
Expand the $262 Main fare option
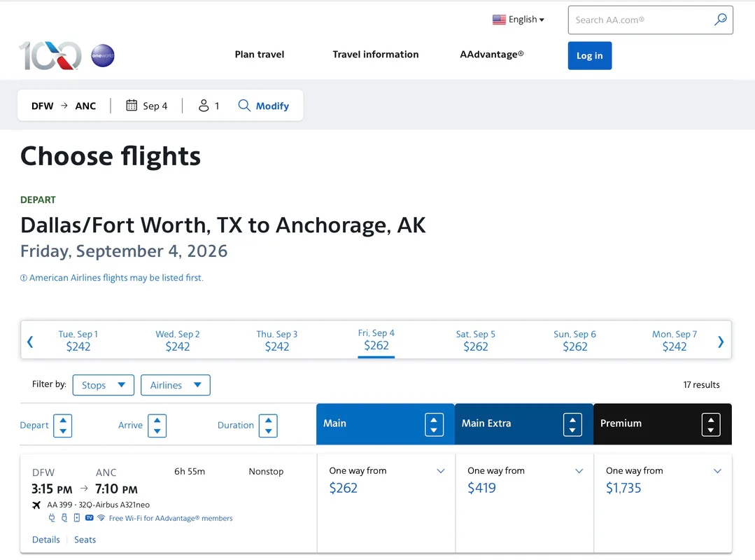pos(441,471)
